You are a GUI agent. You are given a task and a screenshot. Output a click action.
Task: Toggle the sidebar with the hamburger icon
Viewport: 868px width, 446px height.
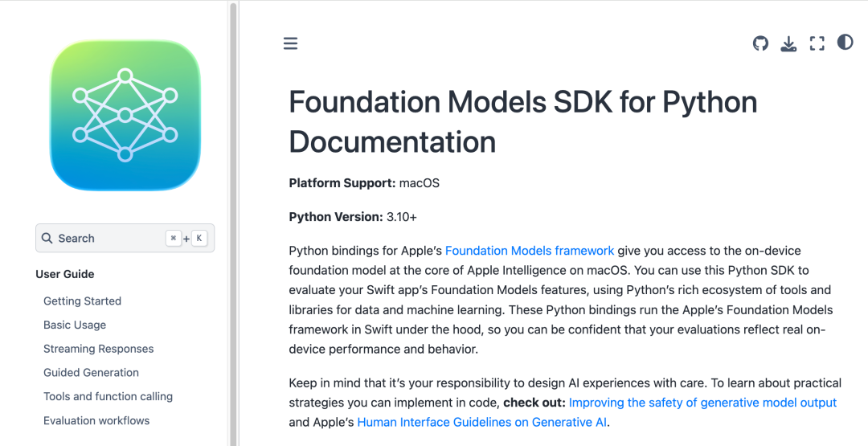click(290, 43)
